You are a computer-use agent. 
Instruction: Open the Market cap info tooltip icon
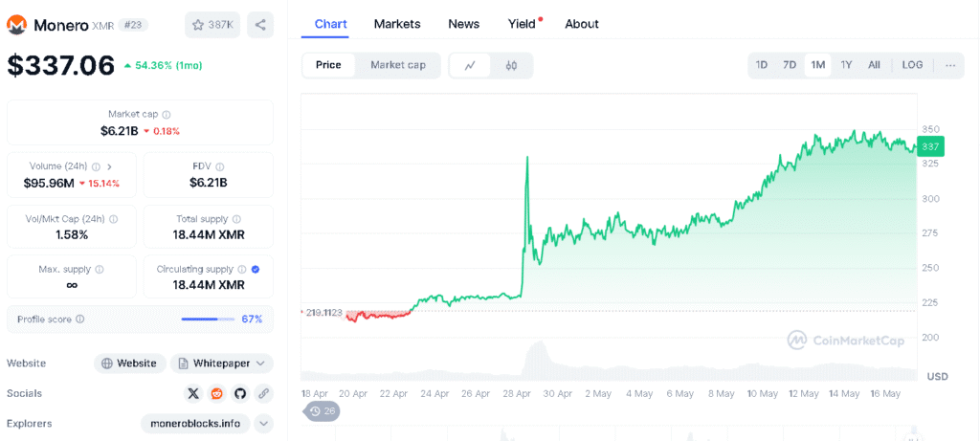pyautogui.click(x=167, y=114)
